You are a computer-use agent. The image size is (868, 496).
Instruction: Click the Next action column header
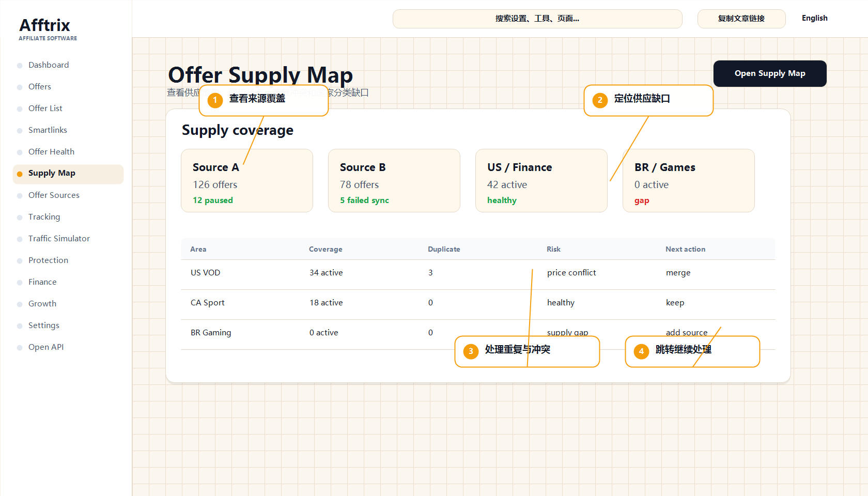685,249
